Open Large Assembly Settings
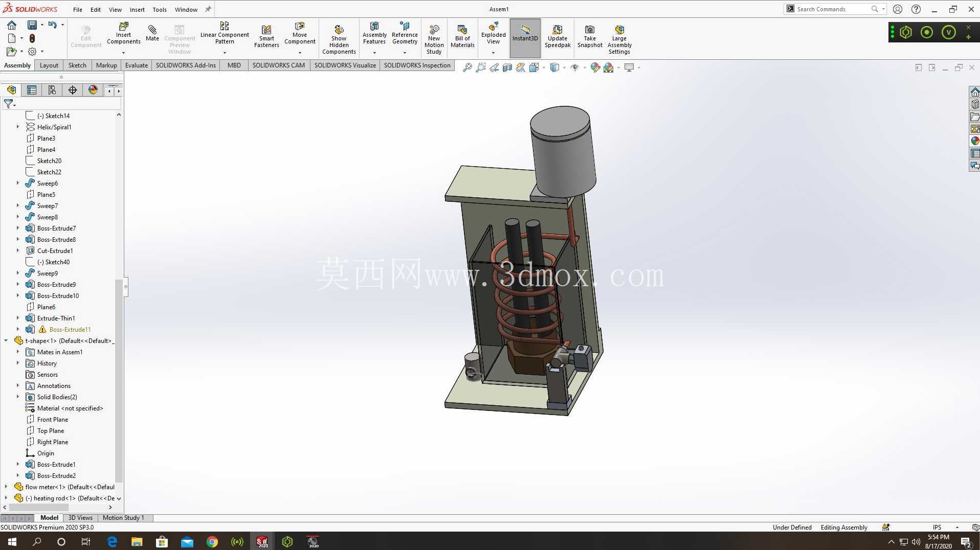Viewport: 980px width, 550px height. (619, 40)
